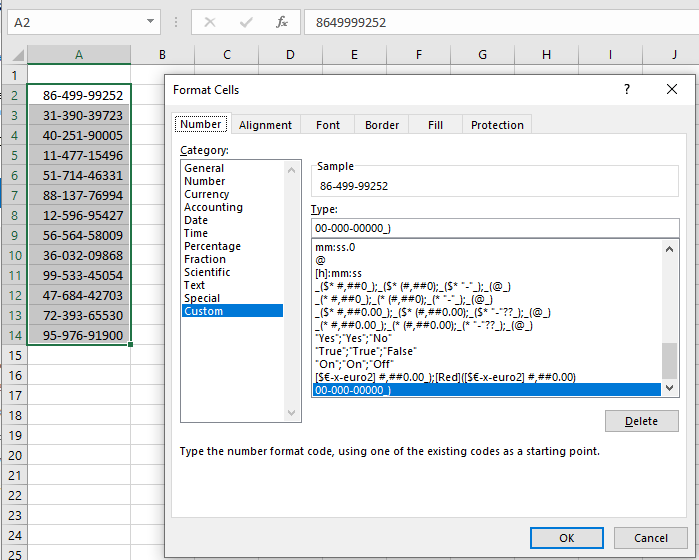The width and height of the screenshot is (699, 560).
Task: Click the formula bar Enter checkmark icon
Action: point(246,22)
